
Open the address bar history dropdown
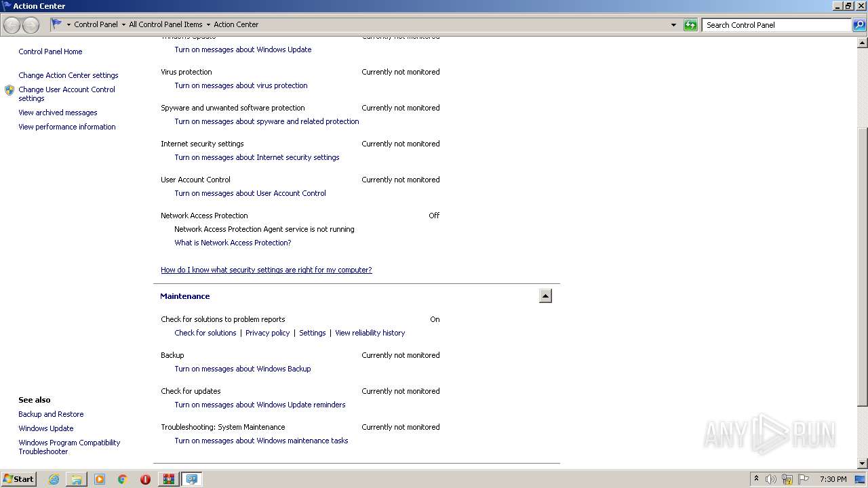(x=673, y=25)
